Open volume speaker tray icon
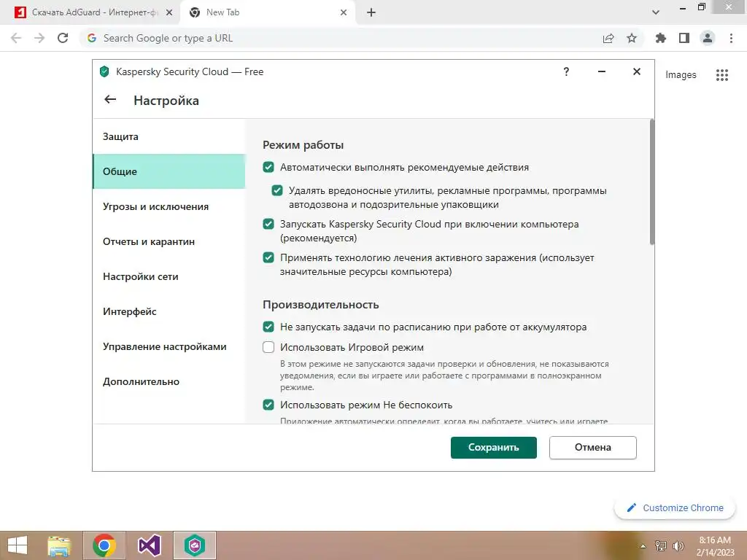This screenshot has height=560, width=747. (x=678, y=546)
